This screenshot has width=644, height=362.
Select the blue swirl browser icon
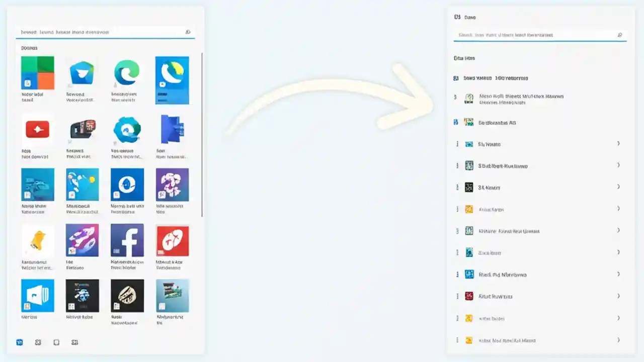point(127,128)
